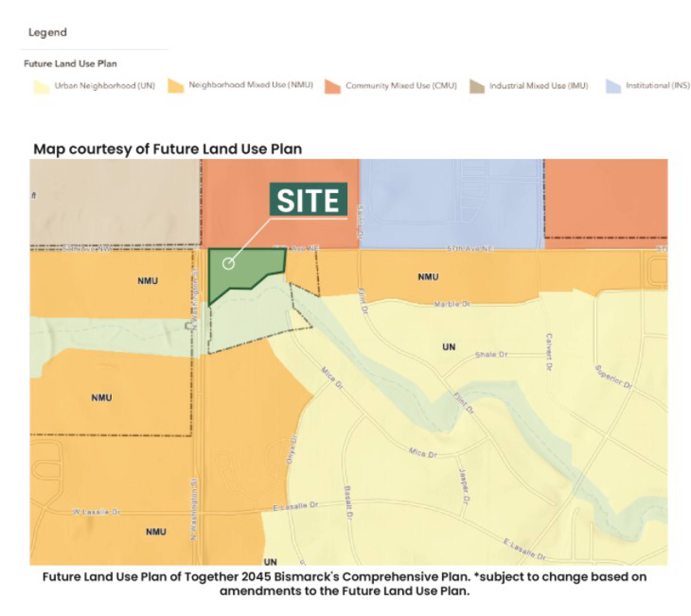Screen dimensions: 691x616
Task: Click the NMU label below 57th Ave NE
Action: (x=428, y=277)
